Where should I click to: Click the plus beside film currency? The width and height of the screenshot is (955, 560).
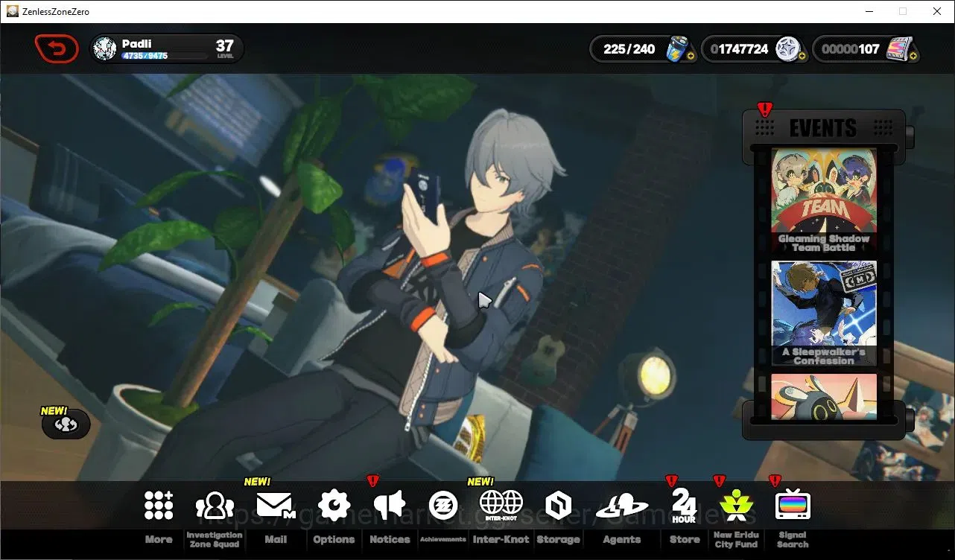tap(913, 57)
